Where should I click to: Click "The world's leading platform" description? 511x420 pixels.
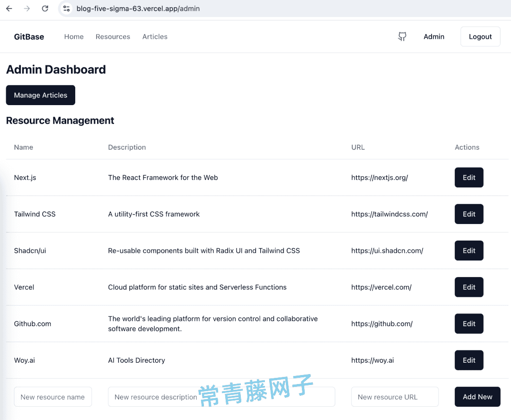tap(213, 323)
